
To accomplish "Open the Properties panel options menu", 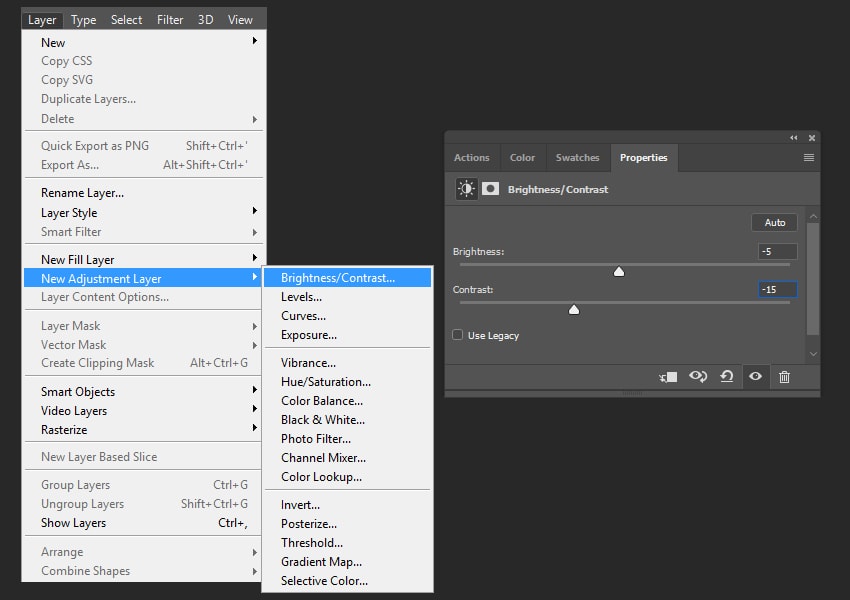I will click(x=808, y=158).
